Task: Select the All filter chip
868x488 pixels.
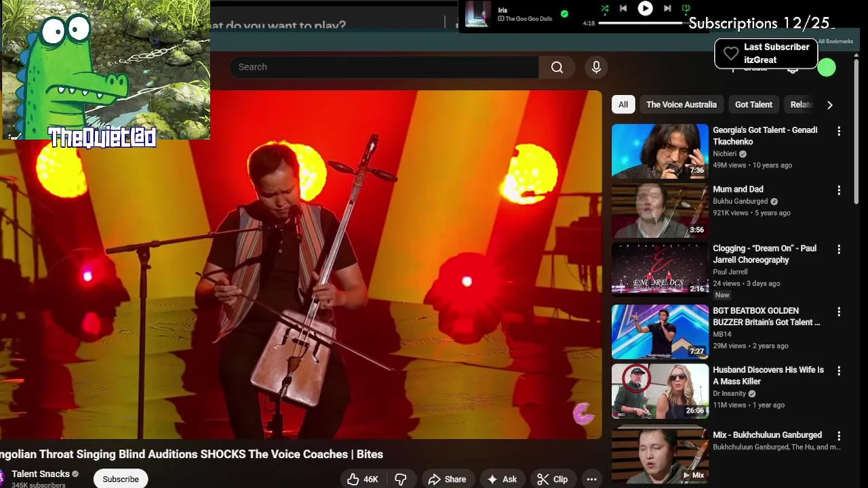Action: (623, 104)
